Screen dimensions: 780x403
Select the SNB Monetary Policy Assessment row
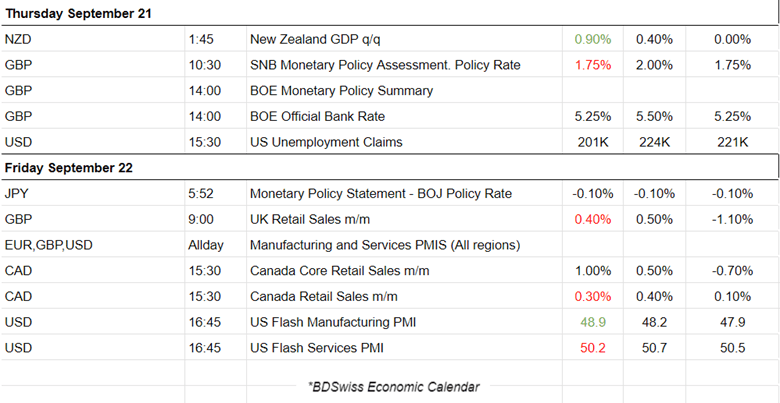coord(385,65)
